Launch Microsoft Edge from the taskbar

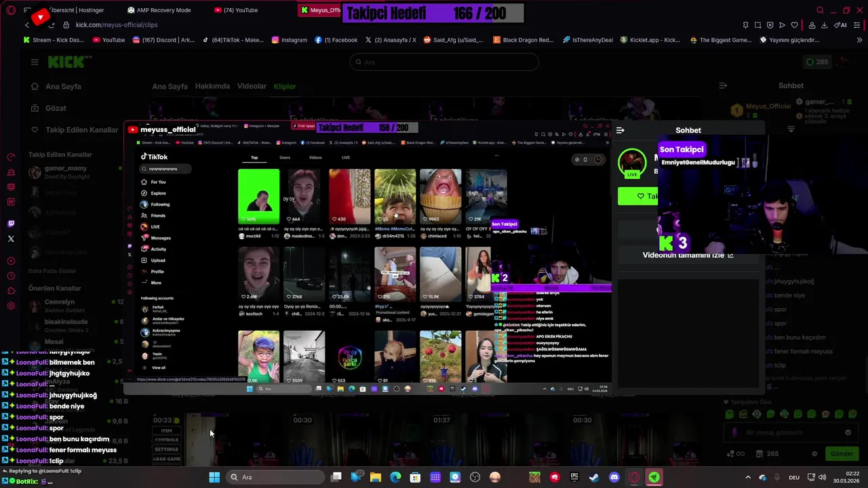395,477
